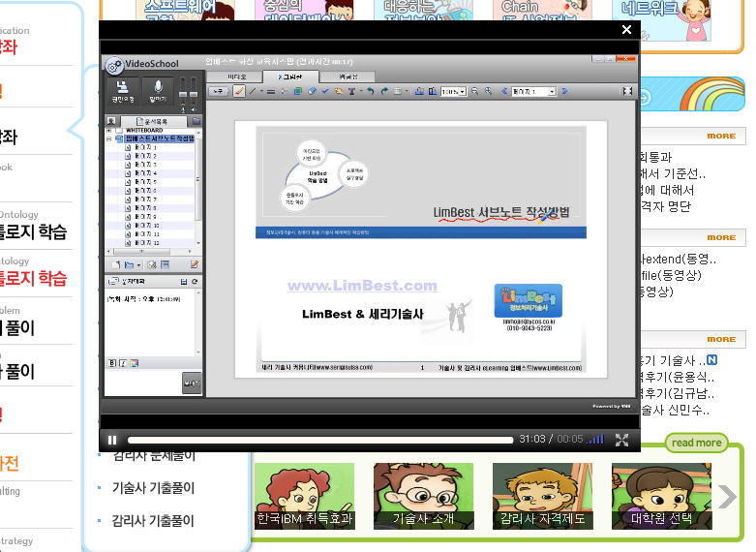The height and width of the screenshot is (552, 756).
Task: Toggle bold text in chat
Action: (112, 363)
